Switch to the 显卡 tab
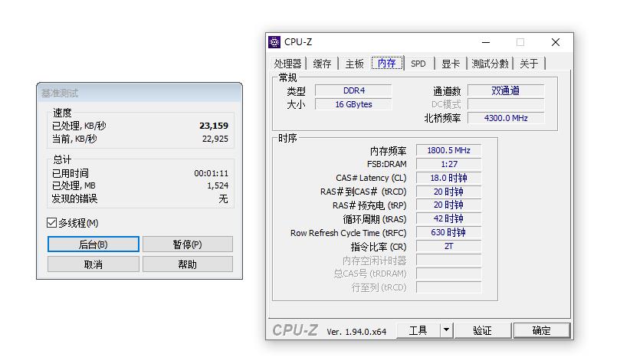 click(451, 64)
